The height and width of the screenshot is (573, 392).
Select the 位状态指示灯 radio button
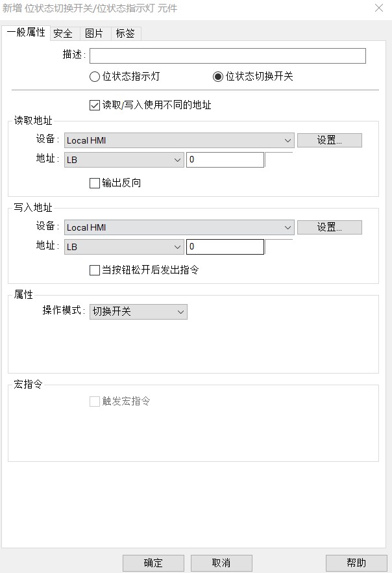click(x=95, y=77)
